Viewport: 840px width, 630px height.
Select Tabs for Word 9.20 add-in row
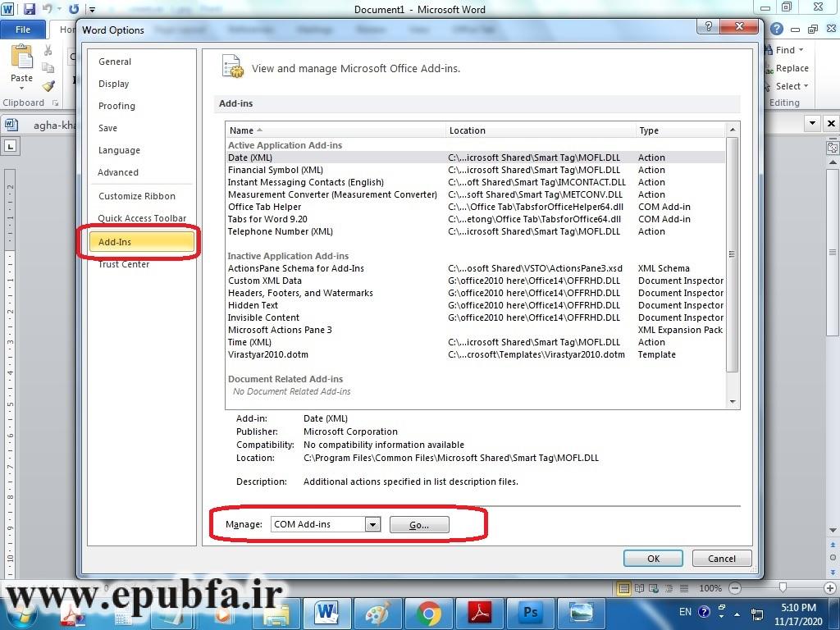[267, 219]
